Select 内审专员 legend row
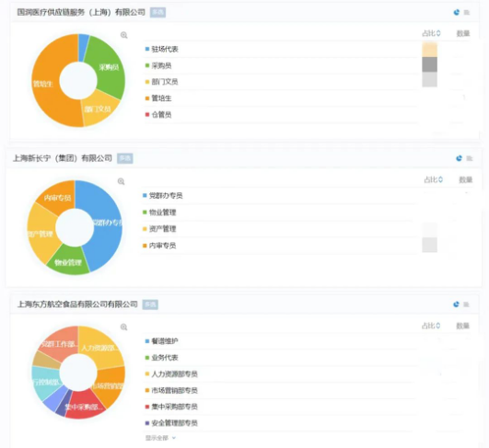 point(308,246)
